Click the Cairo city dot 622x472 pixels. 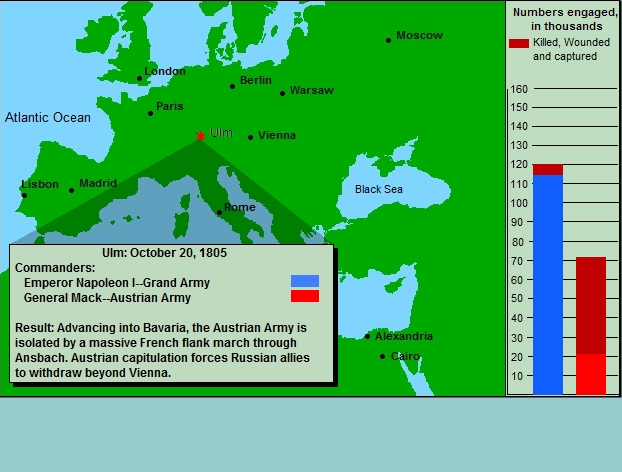point(382,356)
